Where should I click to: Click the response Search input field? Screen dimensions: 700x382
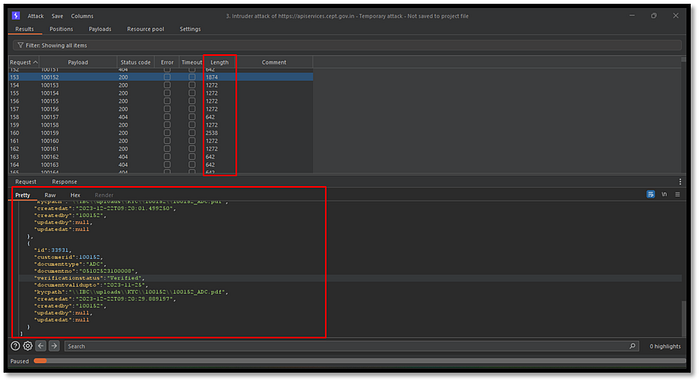pos(346,346)
